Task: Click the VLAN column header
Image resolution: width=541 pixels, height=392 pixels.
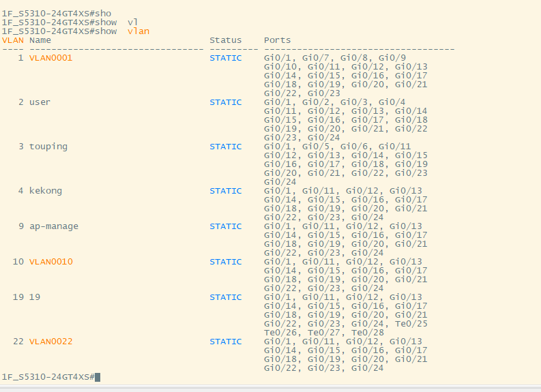Action: point(13,40)
